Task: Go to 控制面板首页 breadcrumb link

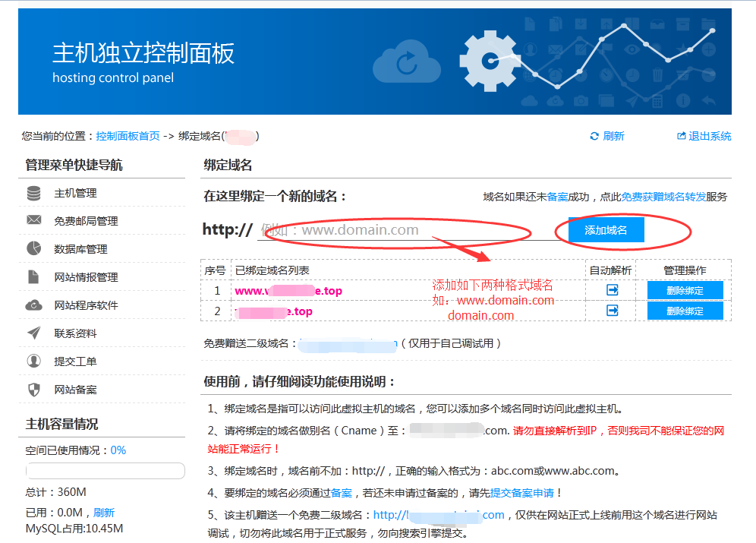Action: [128, 136]
